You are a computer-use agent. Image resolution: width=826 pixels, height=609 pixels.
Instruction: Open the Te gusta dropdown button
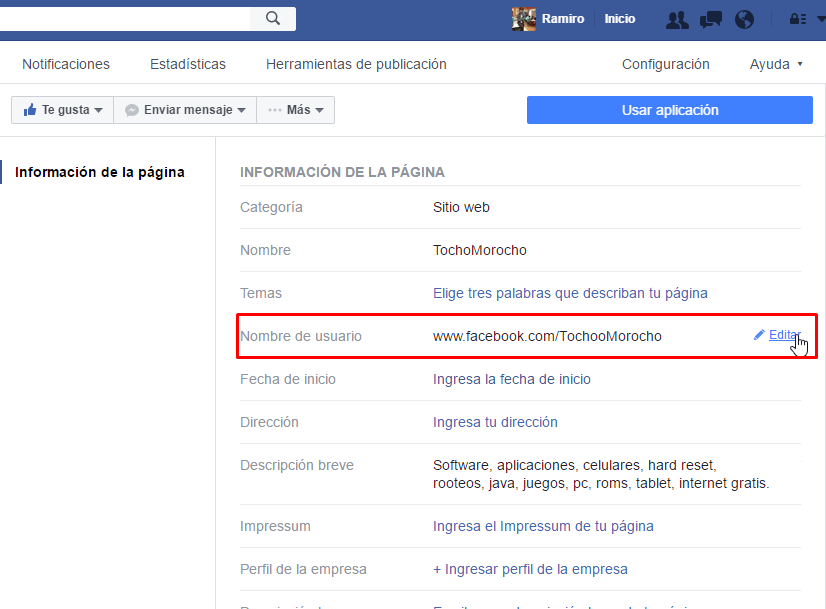pos(62,110)
